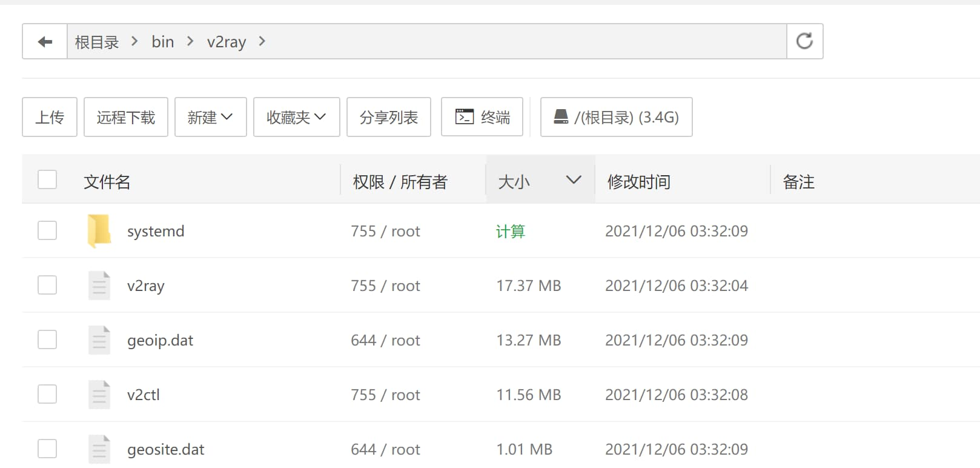Click 644 / root permission of geoip.dat
980x468 pixels.
(386, 340)
